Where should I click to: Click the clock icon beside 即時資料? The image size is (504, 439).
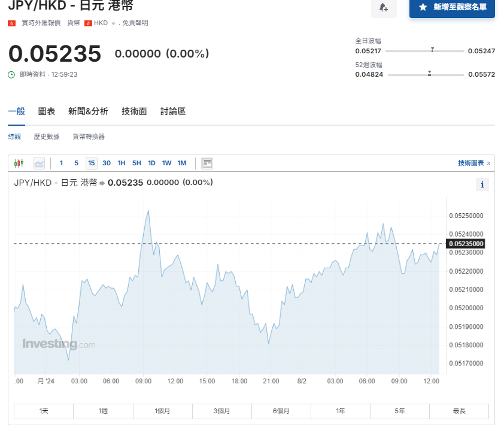(x=11, y=75)
